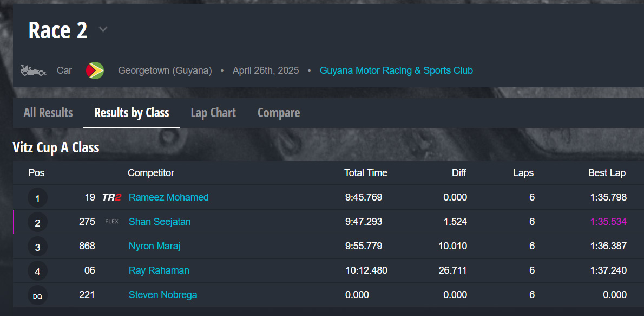This screenshot has width=644, height=316.
Task: Click the position 1 circle badge
Action: click(x=37, y=198)
